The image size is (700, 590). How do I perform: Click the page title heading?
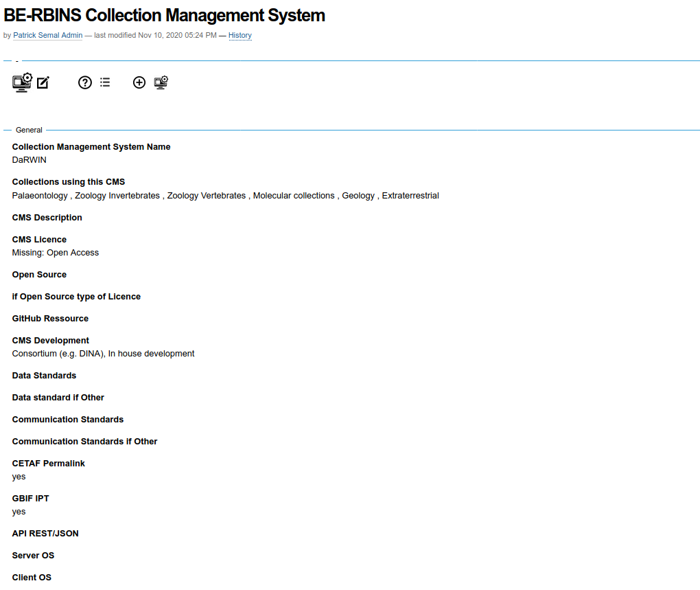pos(165,15)
